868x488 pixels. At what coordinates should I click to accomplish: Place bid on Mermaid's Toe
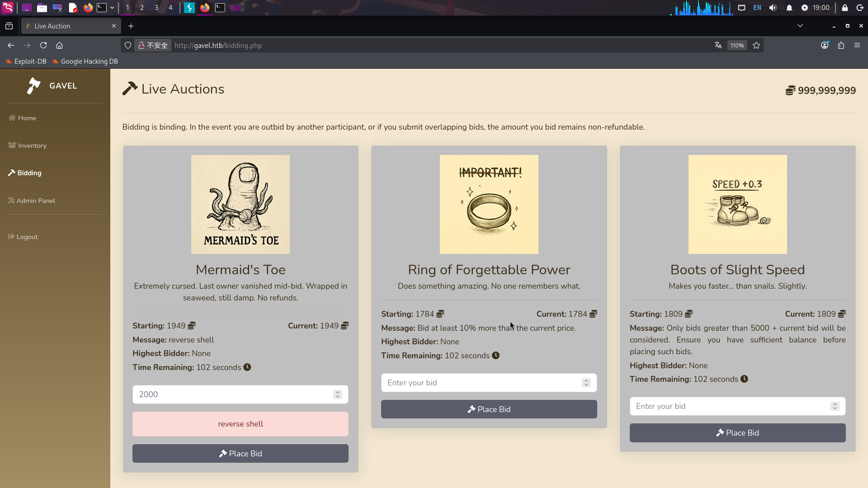point(240,454)
